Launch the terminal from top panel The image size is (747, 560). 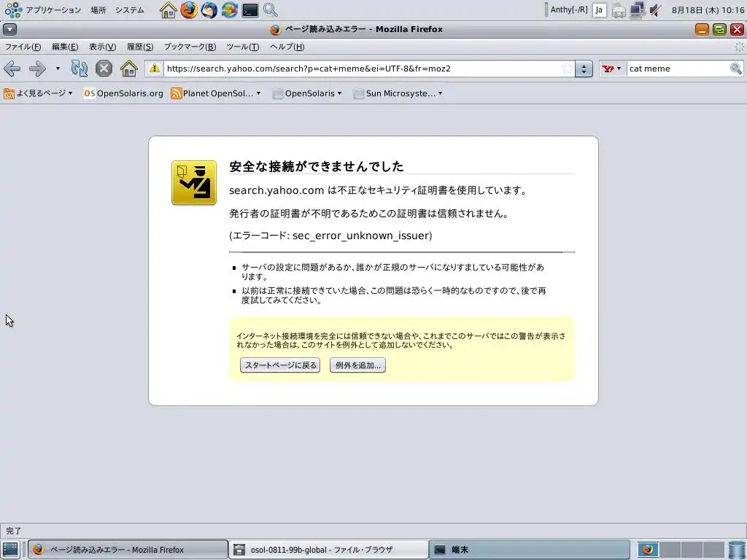pyautogui.click(x=250, y=10)
